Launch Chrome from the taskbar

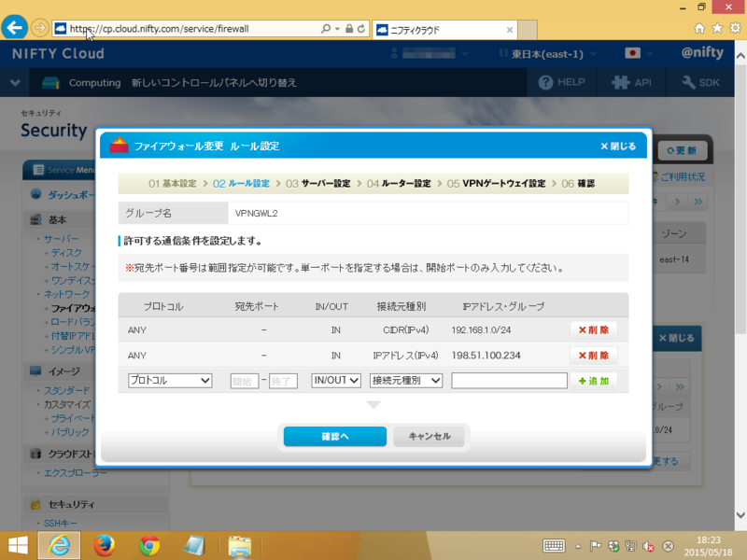[x=149, y=545]
